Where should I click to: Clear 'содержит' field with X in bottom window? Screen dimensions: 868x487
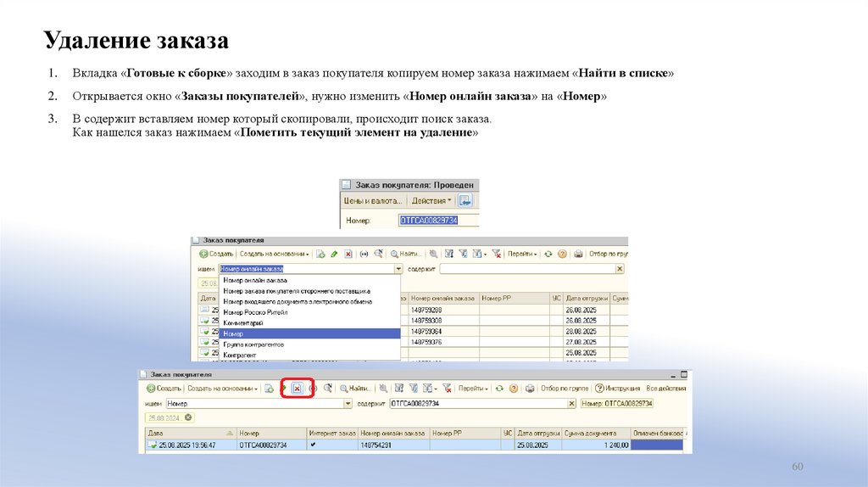pos(572,403)
